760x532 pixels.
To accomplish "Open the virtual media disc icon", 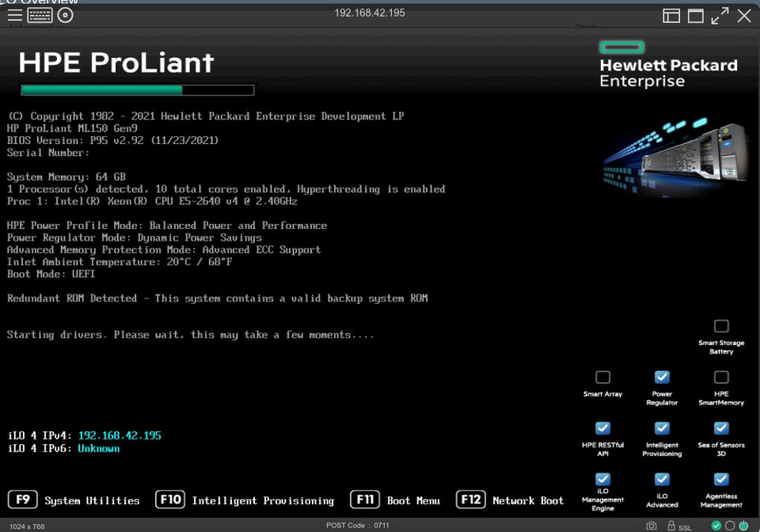I will [x=66, y=16].
